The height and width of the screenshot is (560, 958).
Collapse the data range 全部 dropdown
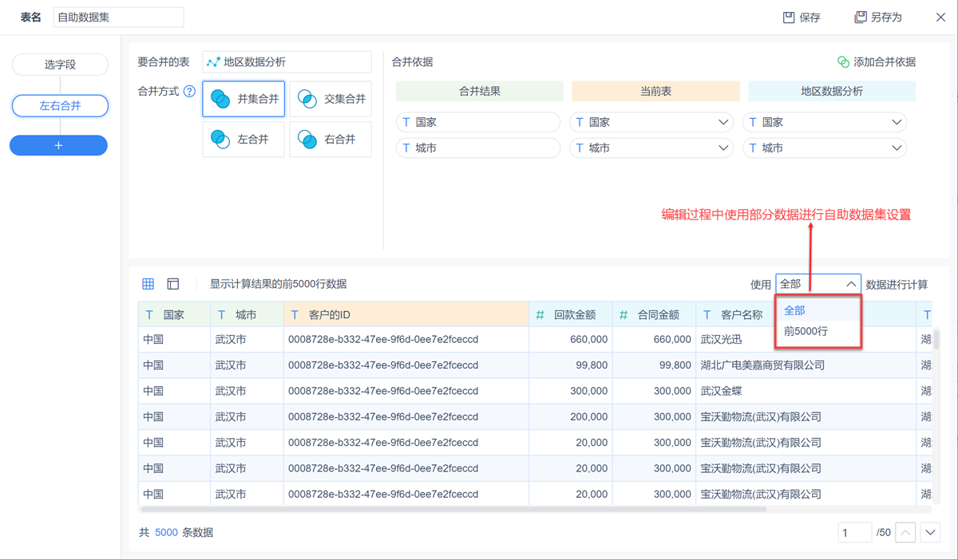click(x=850, y=284)
